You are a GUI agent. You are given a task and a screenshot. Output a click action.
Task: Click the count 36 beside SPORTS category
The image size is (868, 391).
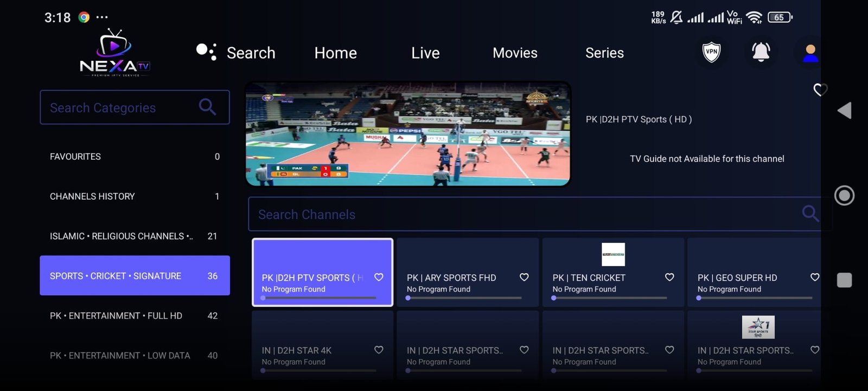pyautogui.click(x=213, y=276)
